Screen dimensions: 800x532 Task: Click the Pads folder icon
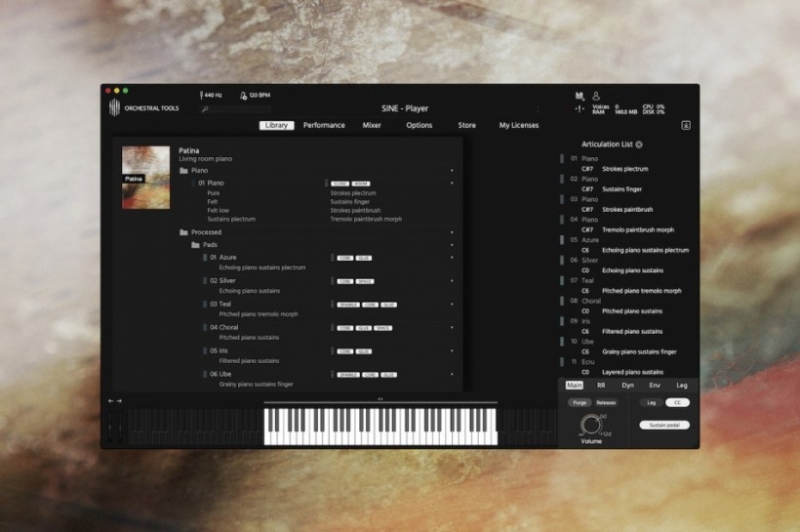[x=195, y=245]
